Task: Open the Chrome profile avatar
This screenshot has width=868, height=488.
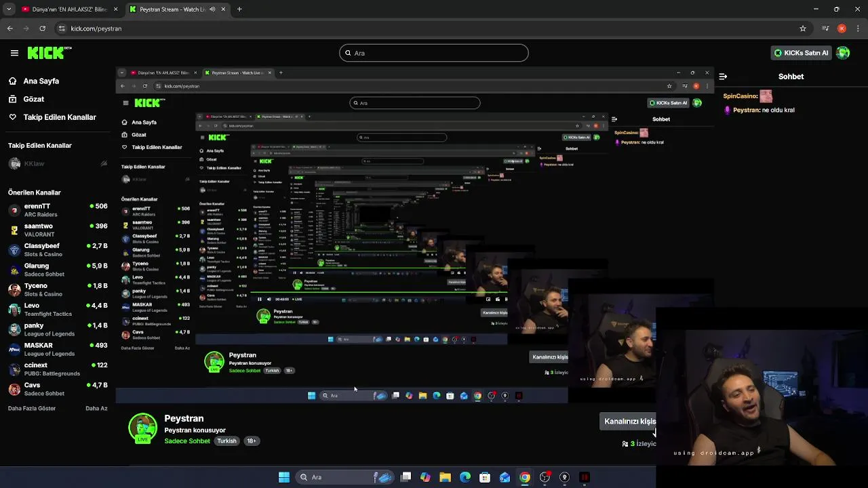Action: tap(842, 28)
